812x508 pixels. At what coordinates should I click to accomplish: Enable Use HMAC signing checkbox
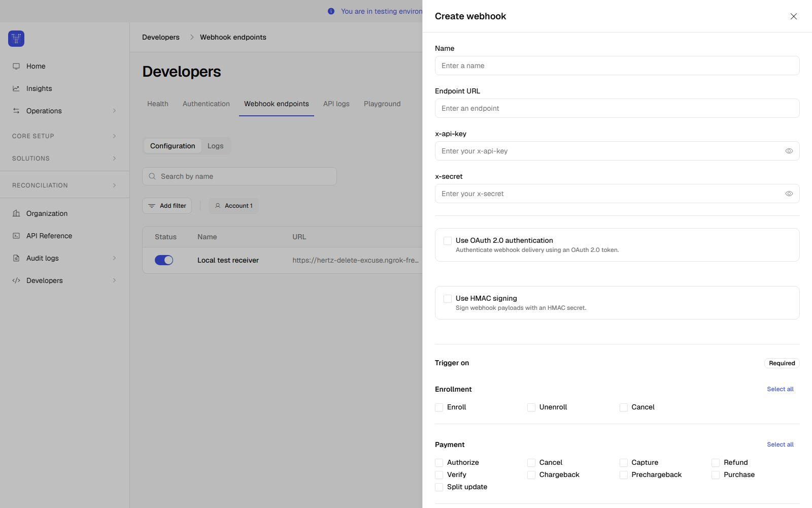(x=448, y=299)
